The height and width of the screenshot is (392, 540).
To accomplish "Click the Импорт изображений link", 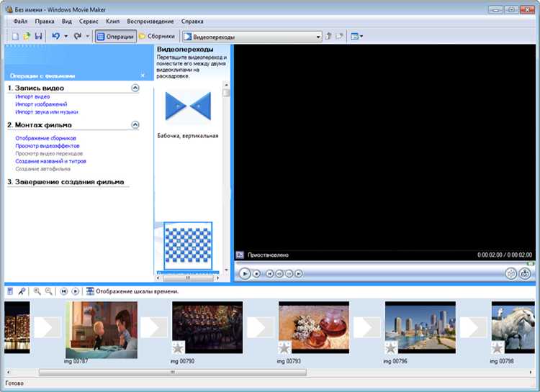I will pos(41,104).
